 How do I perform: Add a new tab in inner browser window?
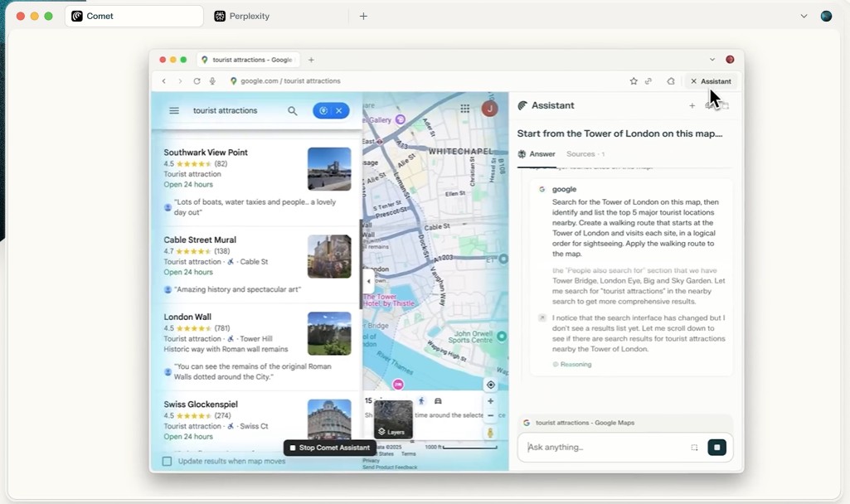click(311, 60)
